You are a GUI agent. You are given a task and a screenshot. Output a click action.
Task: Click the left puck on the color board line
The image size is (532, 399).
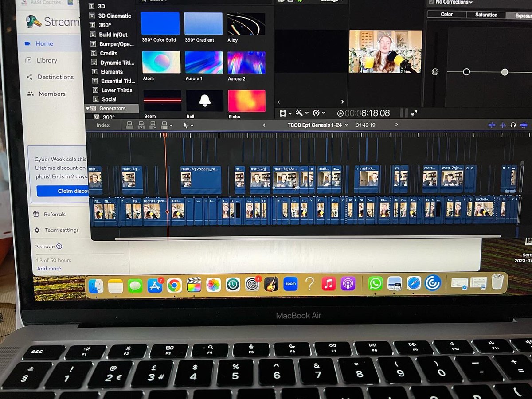click(x=466, y=72)
